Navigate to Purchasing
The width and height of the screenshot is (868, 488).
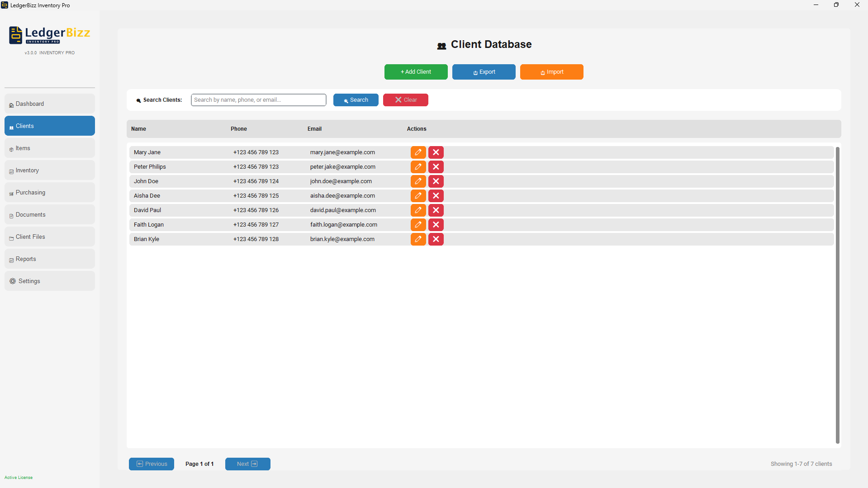click(50, 193)
